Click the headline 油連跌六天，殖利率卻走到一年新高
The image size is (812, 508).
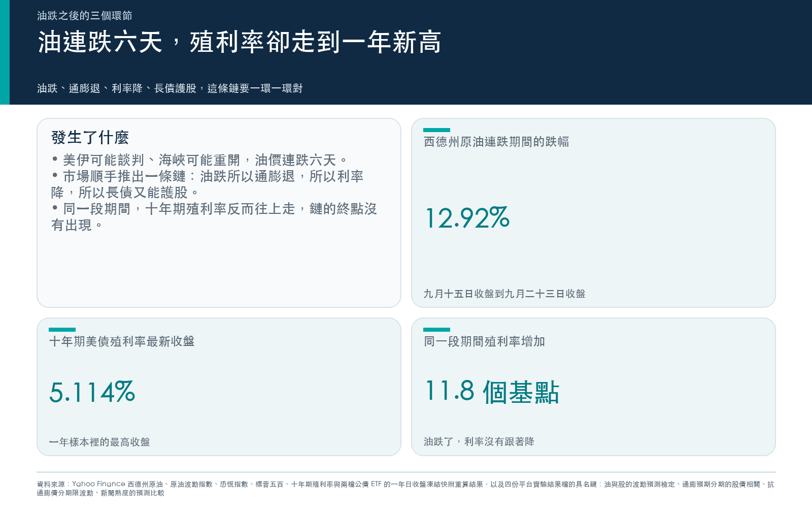coord(240,42)
